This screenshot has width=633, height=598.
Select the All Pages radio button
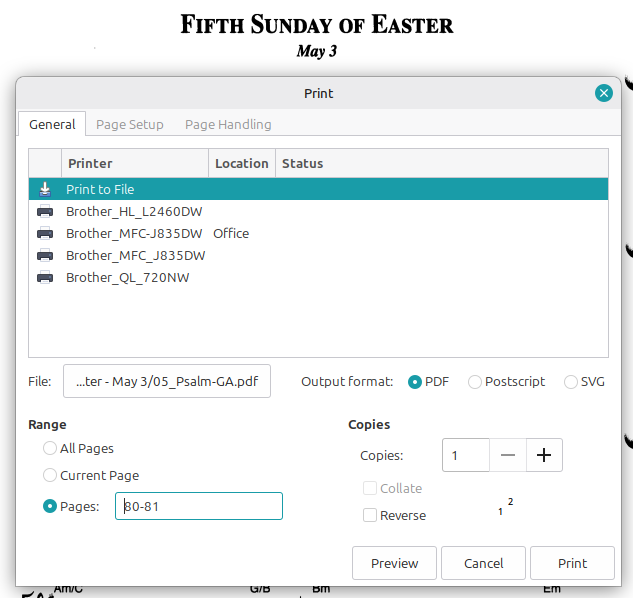pyautogui.click(x=50, y=449)
